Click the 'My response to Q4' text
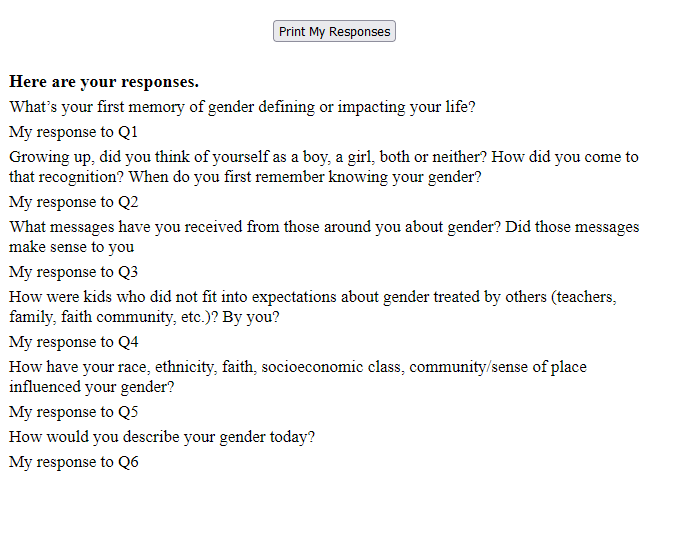 pos(73,342)
